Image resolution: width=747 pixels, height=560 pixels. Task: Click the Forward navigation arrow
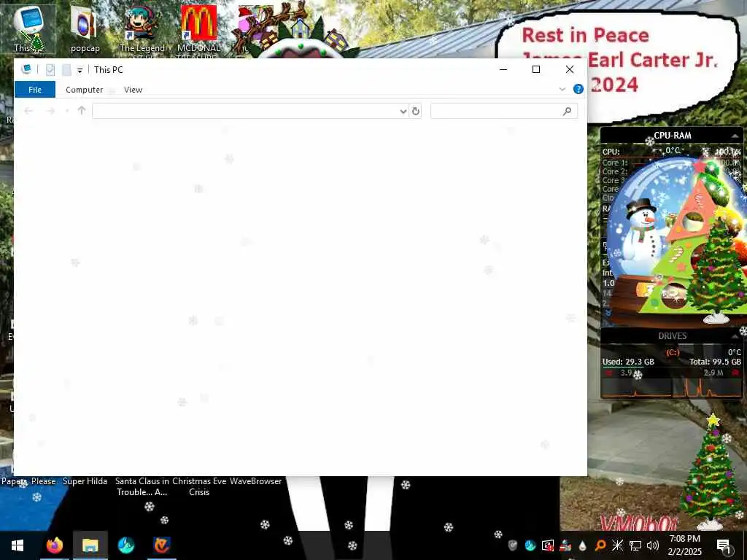(x=50, y=111)
